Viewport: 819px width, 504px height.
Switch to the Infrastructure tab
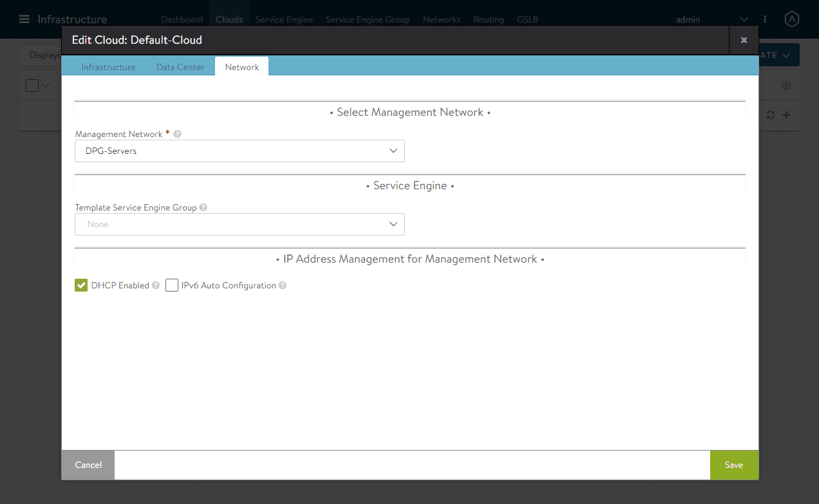[108, 67]
